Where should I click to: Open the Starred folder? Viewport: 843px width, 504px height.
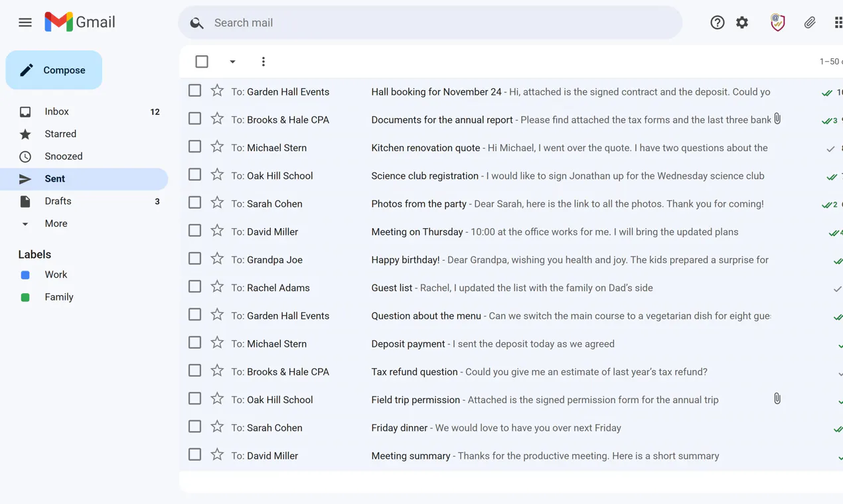(84, 134)
